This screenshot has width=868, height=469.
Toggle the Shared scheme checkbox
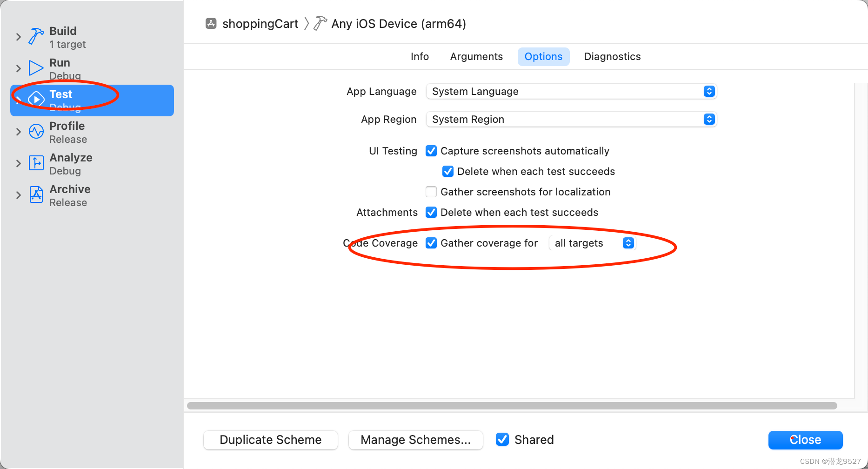[502, 439]
